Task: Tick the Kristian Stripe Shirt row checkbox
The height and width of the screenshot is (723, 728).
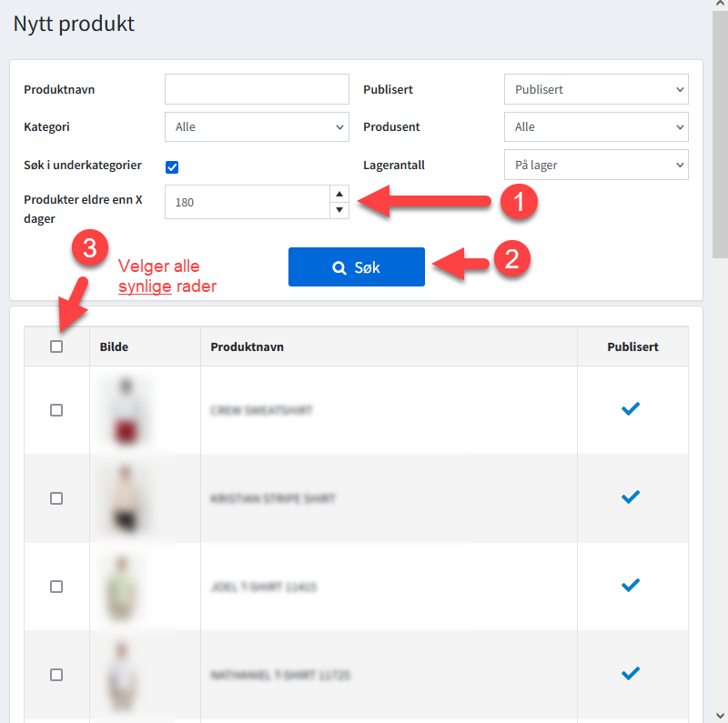Action: tap(56, 498)
